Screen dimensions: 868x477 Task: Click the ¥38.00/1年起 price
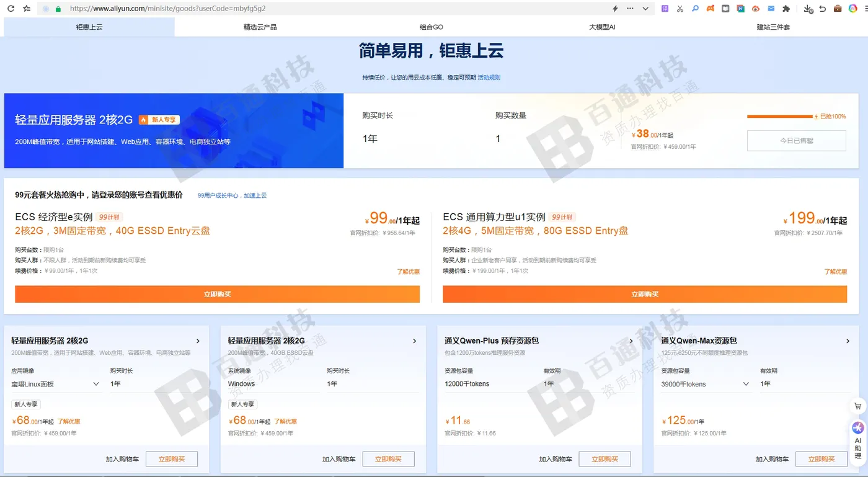click(x=652, y=134)
